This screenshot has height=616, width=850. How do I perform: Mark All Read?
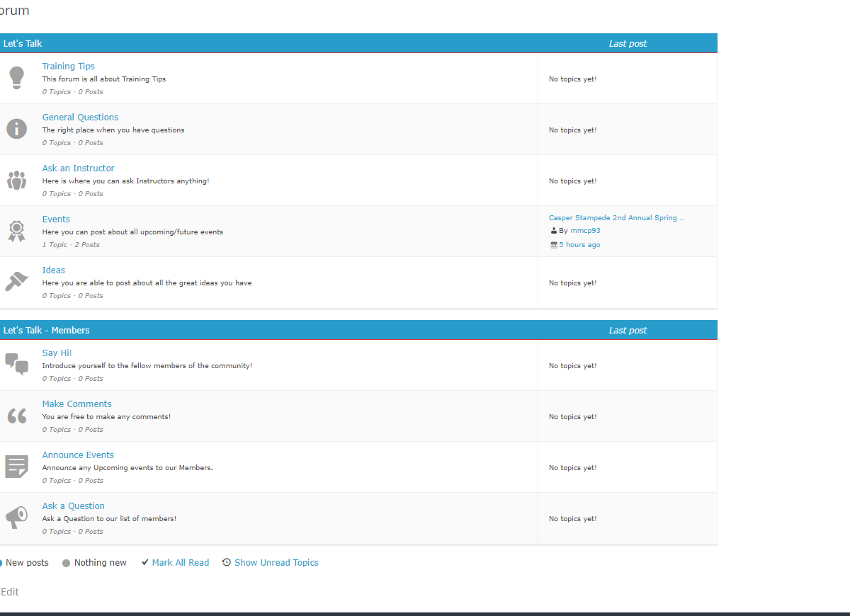coord(181,563)
